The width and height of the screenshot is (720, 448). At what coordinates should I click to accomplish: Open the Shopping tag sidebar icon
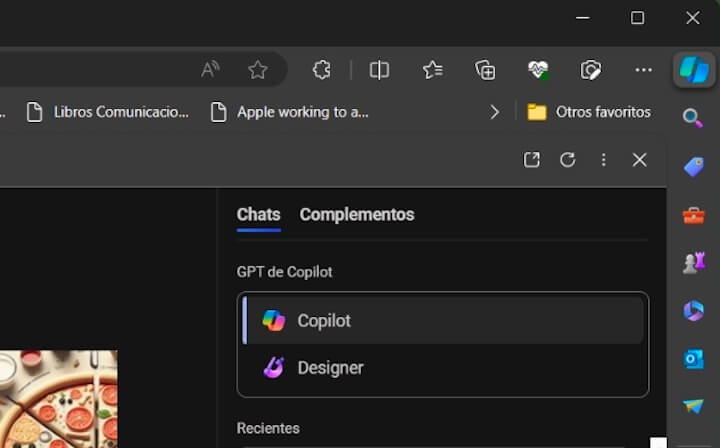(x=693, y=167)
